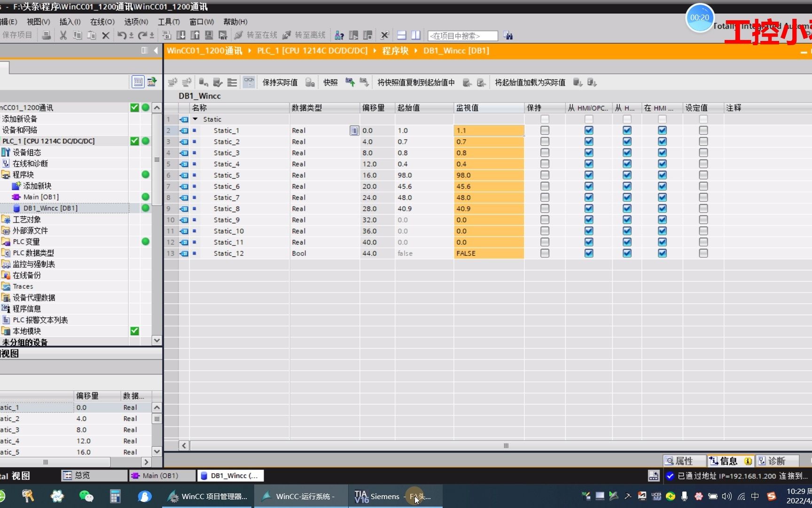The width and height of the screenshot is (812, 508).
Task: Toggle the 从 HMI/OPC checkbox for Static_7
Action: tap(589, 198)
